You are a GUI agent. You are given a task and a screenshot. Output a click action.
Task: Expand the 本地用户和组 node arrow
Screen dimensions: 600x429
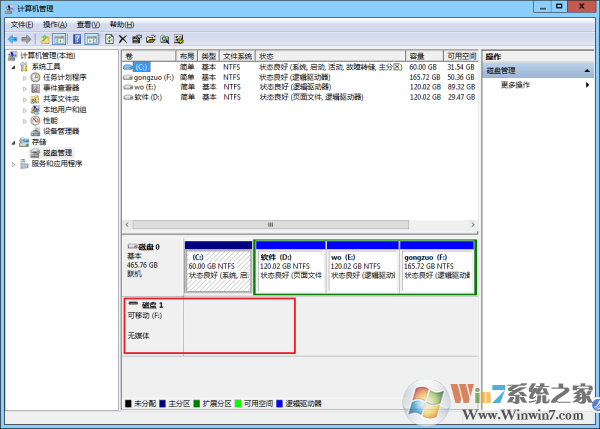click(25, 110)
